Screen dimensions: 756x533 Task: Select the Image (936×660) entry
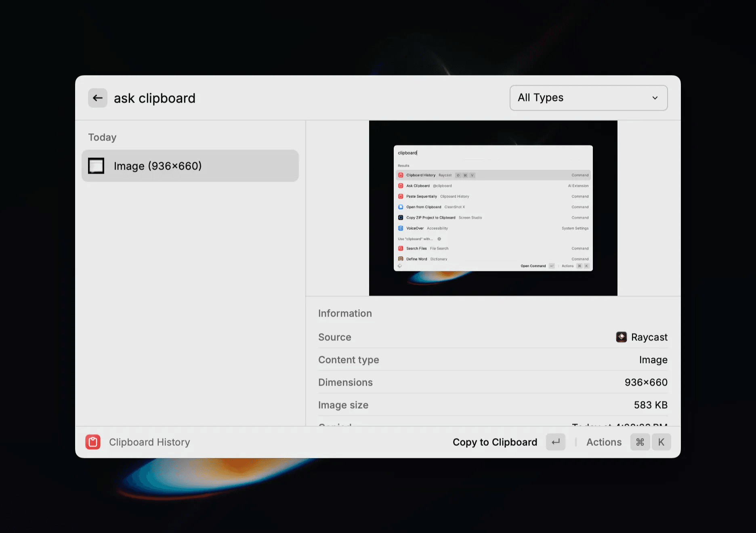(190, 166)
